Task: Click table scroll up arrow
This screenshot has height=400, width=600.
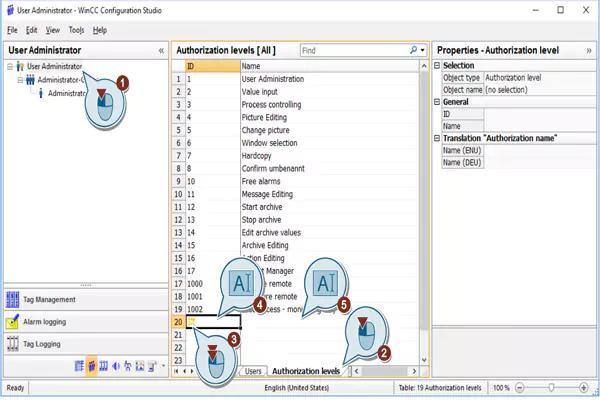Action: click(x=424, y=66)
